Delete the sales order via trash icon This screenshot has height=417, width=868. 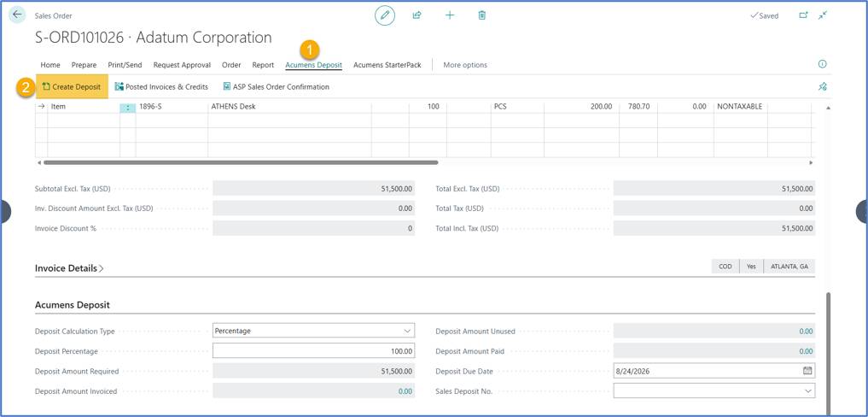point(481,15)
